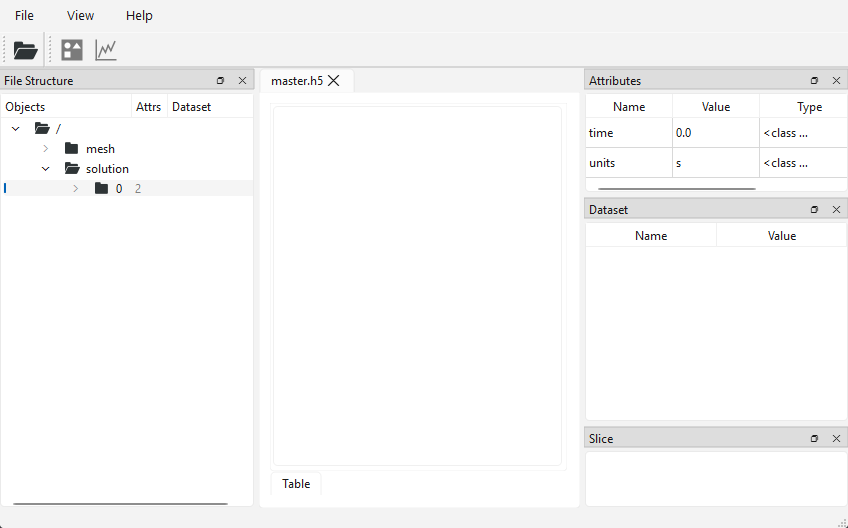Image resolution: width=848 pixels, height=528 pixels.
Task: Click the Attributes Value column header
Action: point(716,107)
